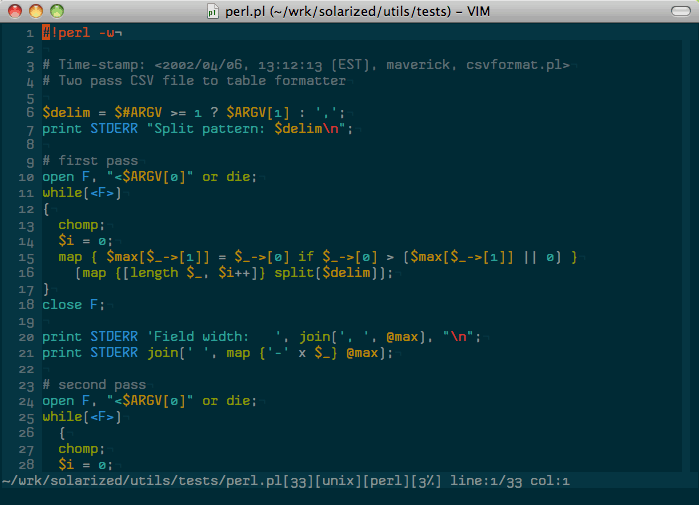The height and width of the screenshot is (505, 699).
Task: Place cursor on 'chomp;' at line 13
Action: (81, 225)
